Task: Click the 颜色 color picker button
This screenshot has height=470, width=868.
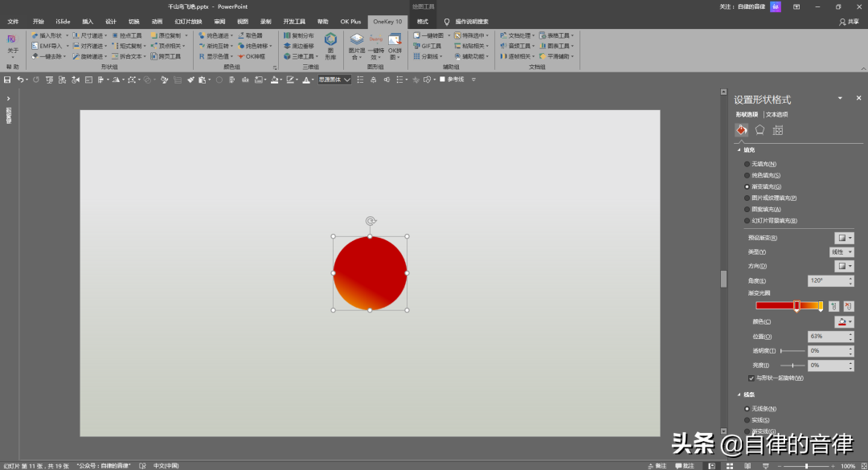Action: point(844,321)
